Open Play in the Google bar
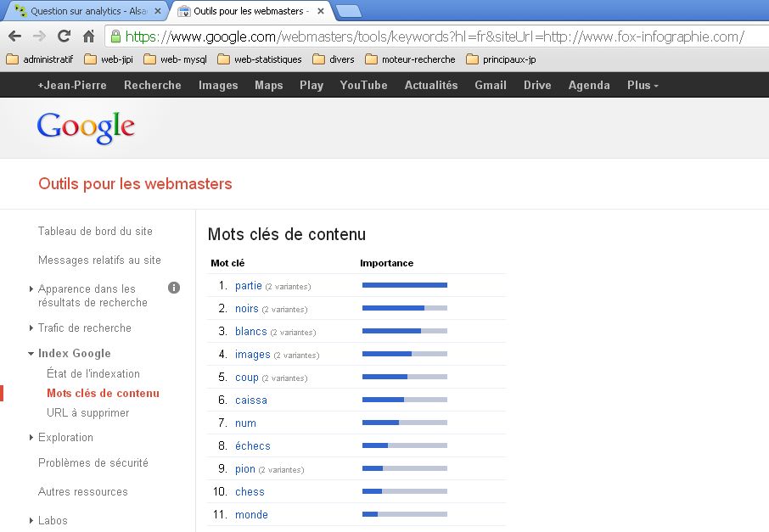This screenshot has width=769, height=532. pyautogui.click(x=312, y=85)
